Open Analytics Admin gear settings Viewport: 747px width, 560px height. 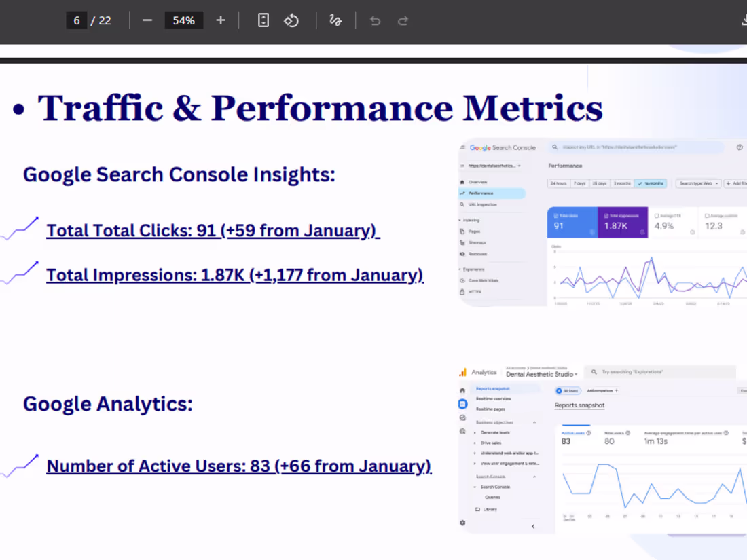coord(462,523)
